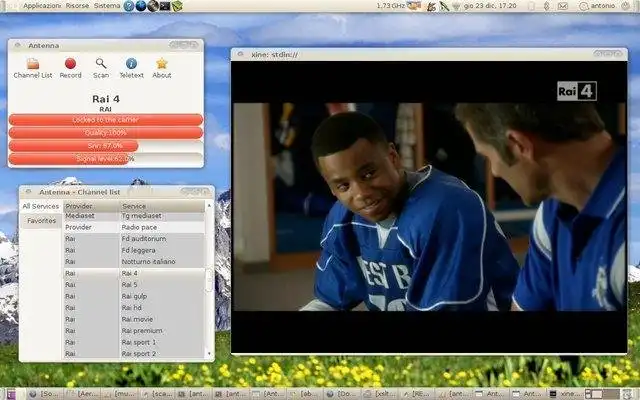640x400 pixels.
Task: Open the Channel List folder icon
Action: 33,64
